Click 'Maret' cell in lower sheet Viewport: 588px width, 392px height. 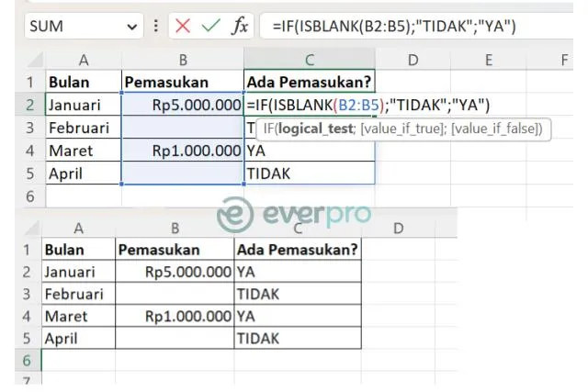78,317
